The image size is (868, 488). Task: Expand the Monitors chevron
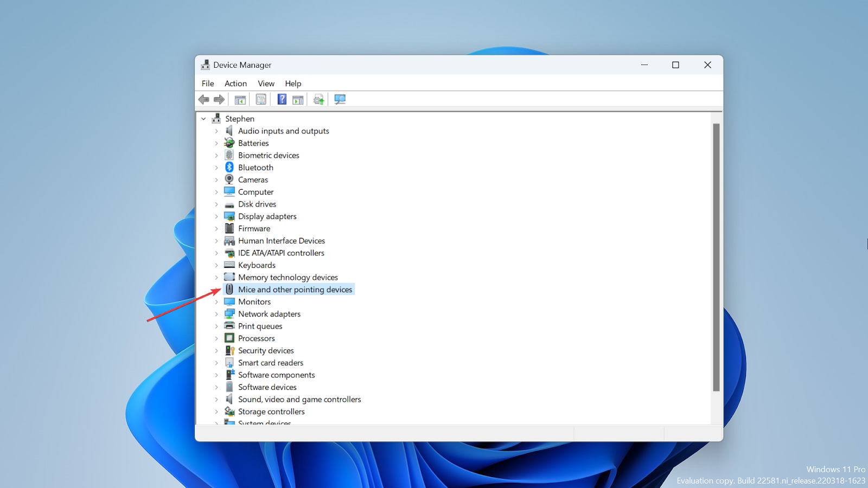tap(216, 301)
